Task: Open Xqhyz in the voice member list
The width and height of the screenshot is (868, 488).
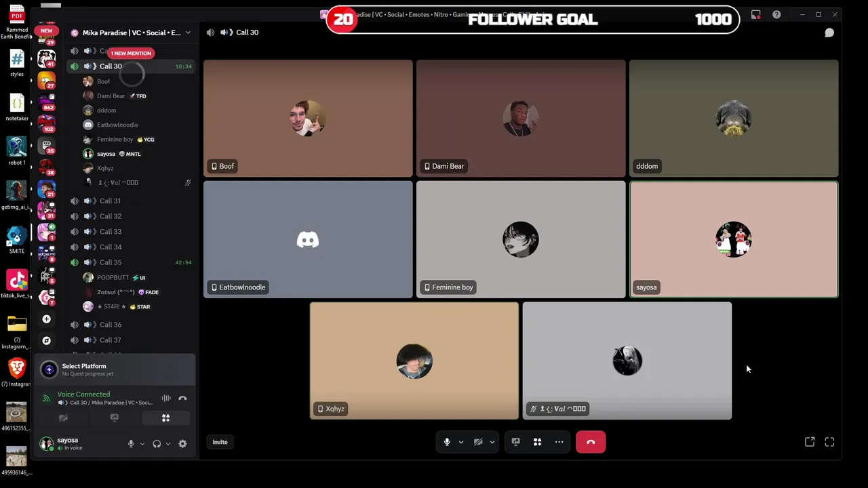Action: 137,168
